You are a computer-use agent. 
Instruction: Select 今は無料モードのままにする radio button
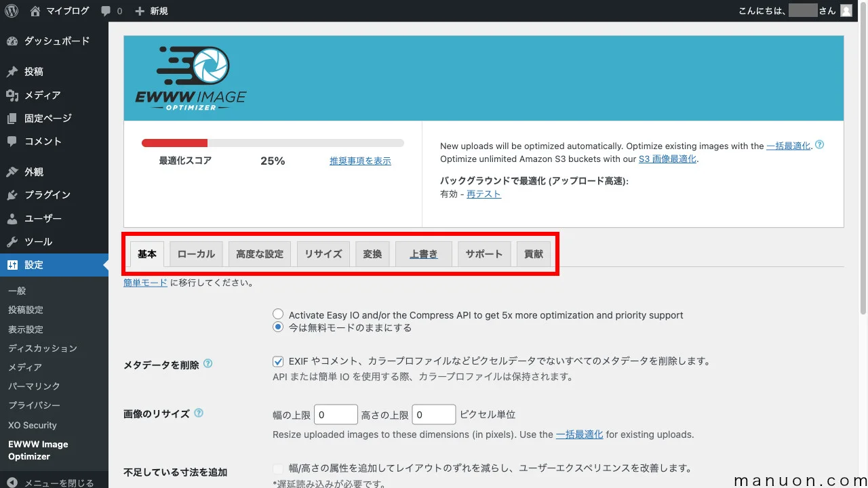[x=278, y=327]
